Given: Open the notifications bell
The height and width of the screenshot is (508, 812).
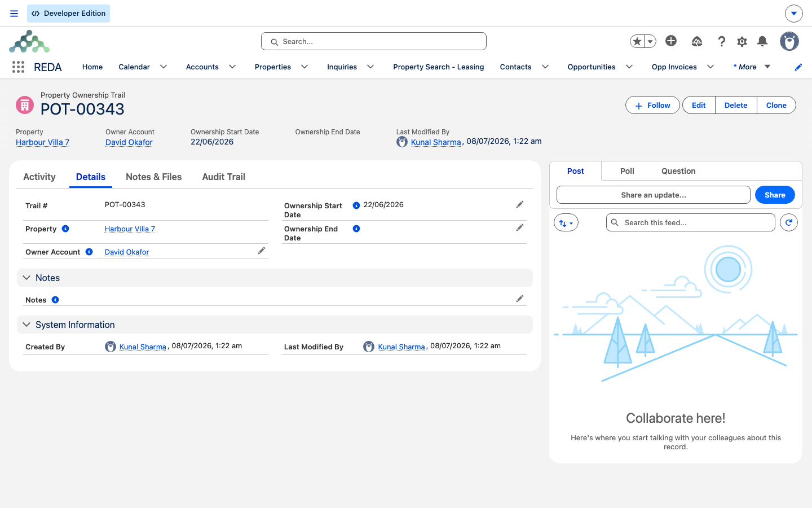Looking at the screenshot, I should [x=762, y=41].
